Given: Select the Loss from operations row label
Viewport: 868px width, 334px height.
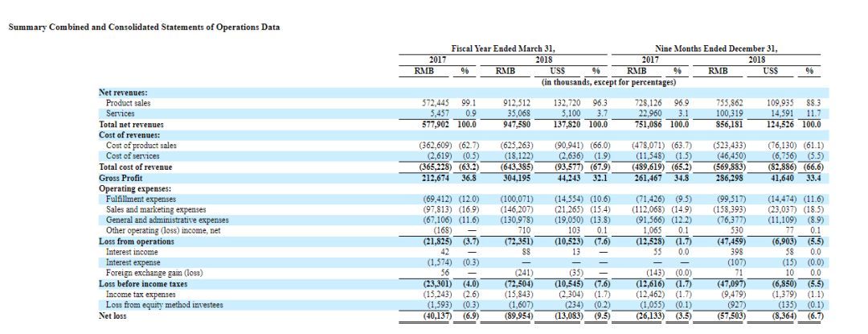Looking at the screenshot, I should pos(134,241).
